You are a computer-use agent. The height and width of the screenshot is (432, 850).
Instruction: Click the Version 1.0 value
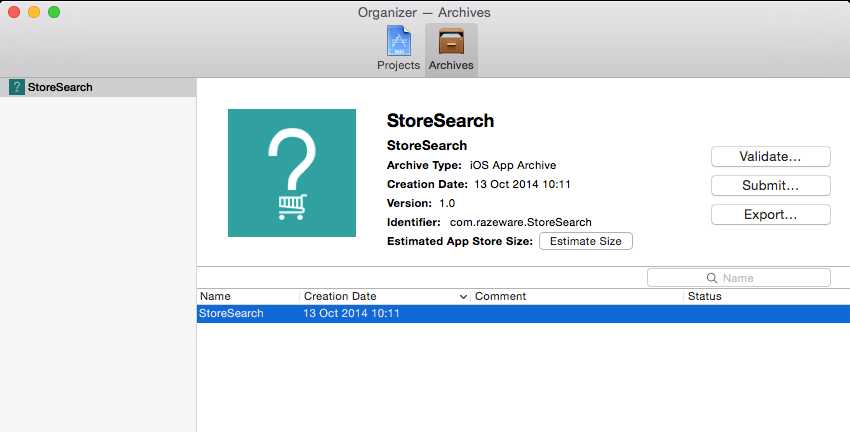click(447, 203)
